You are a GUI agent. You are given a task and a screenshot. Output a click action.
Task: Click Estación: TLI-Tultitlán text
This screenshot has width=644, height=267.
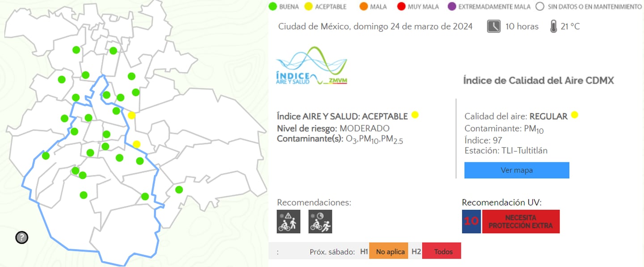coord(506,151)
